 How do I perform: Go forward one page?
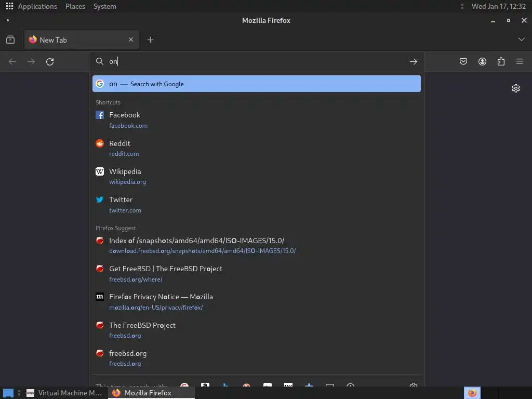pyautogui.click(x=31, y=62)
